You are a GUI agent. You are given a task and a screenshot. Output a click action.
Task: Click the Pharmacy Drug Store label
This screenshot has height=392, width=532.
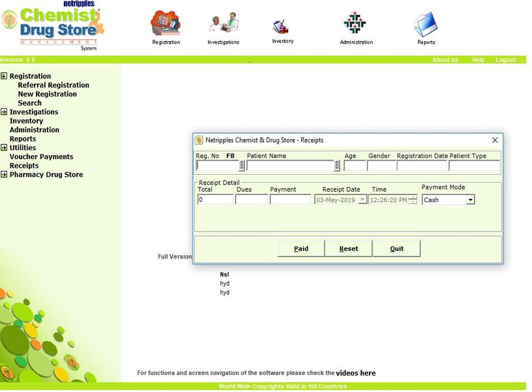point(46,174)
